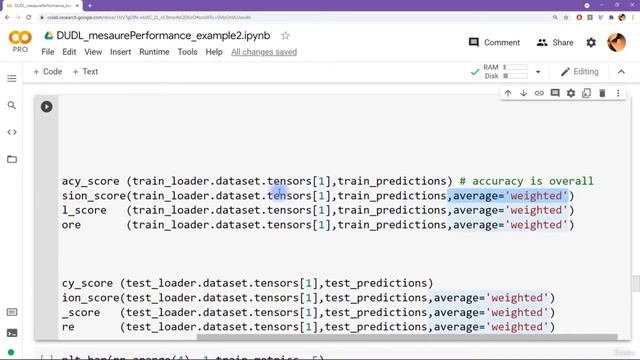Open the Tools menu
This screenshot has height=360, width=640.
pos(187,52)
